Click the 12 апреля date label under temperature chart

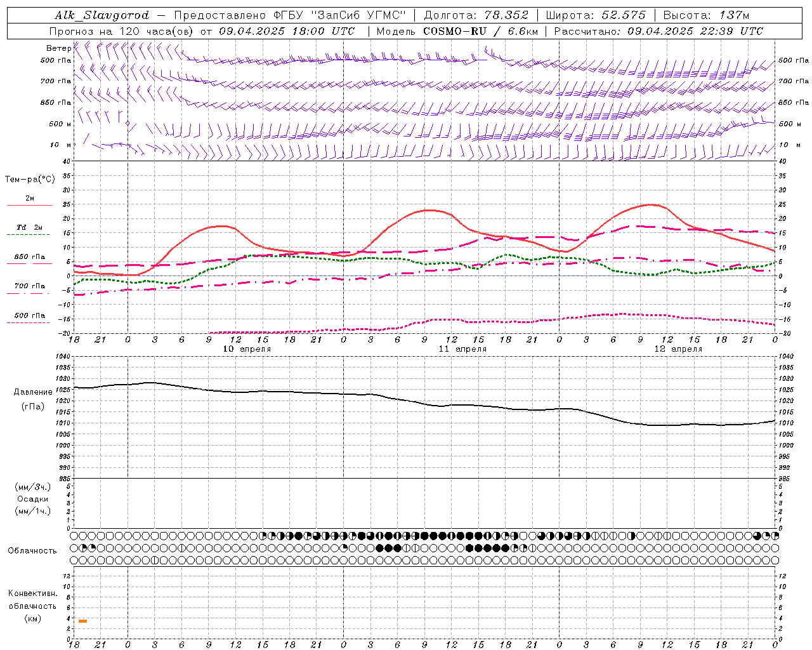coord(678,349)
